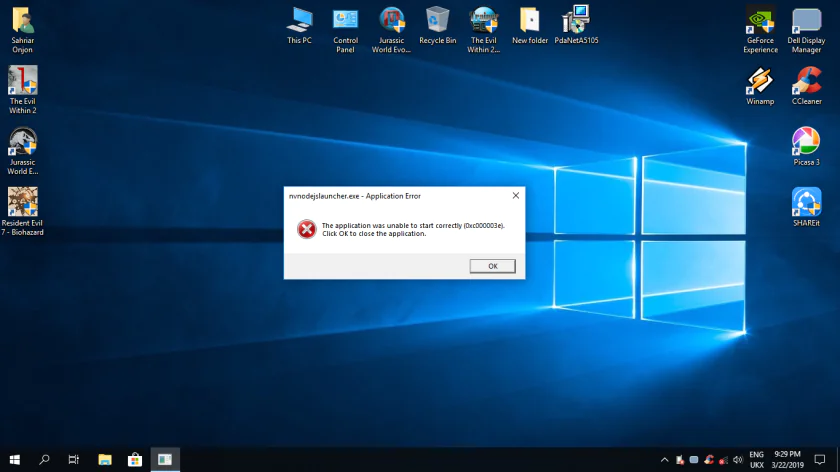Select the Jurassic World E... shortcut on left
This screenshot has width=840, height=472.
point(22,151)
